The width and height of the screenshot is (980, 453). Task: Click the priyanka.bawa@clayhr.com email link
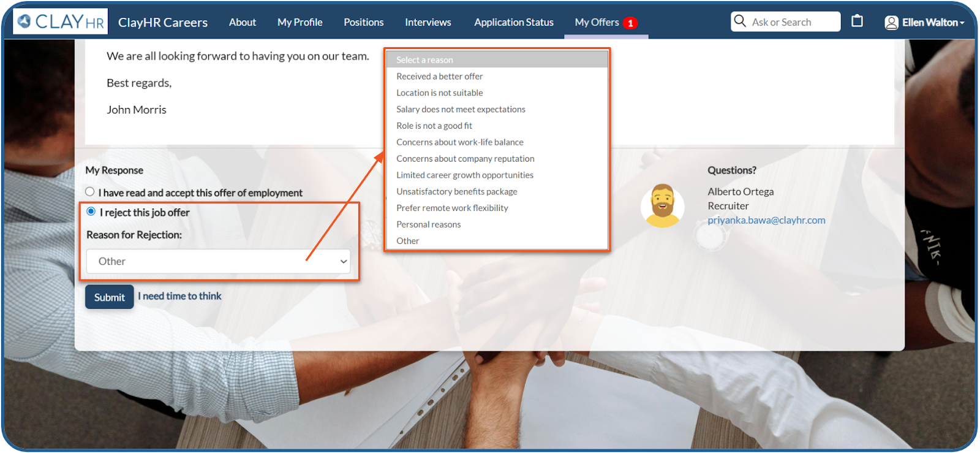click(766, 220)
